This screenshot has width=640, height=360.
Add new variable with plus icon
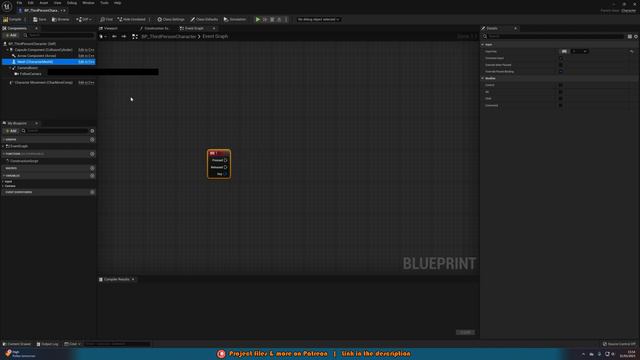click(92, 176)
